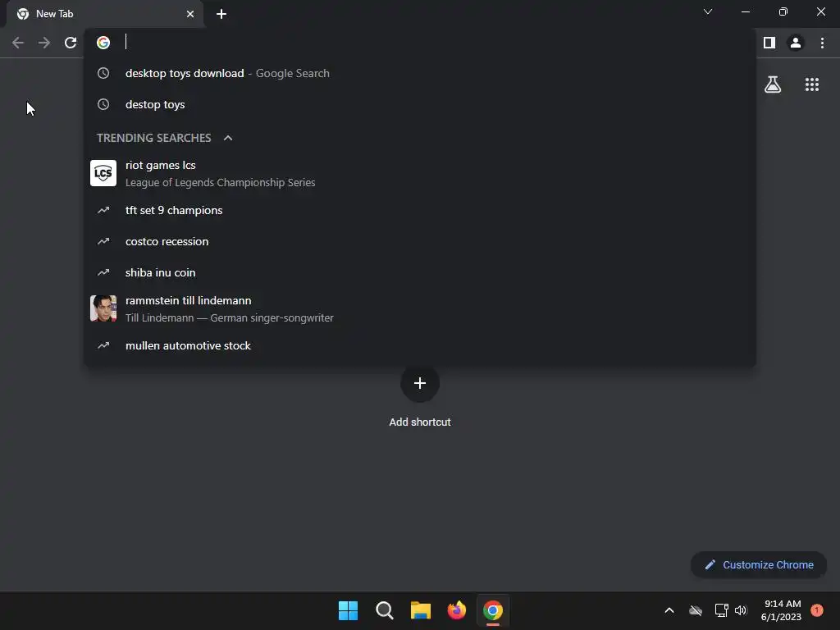Click the trending arrow beside 'costco recession'
Viewport: 840px width, 630px height.
[103, 242]
